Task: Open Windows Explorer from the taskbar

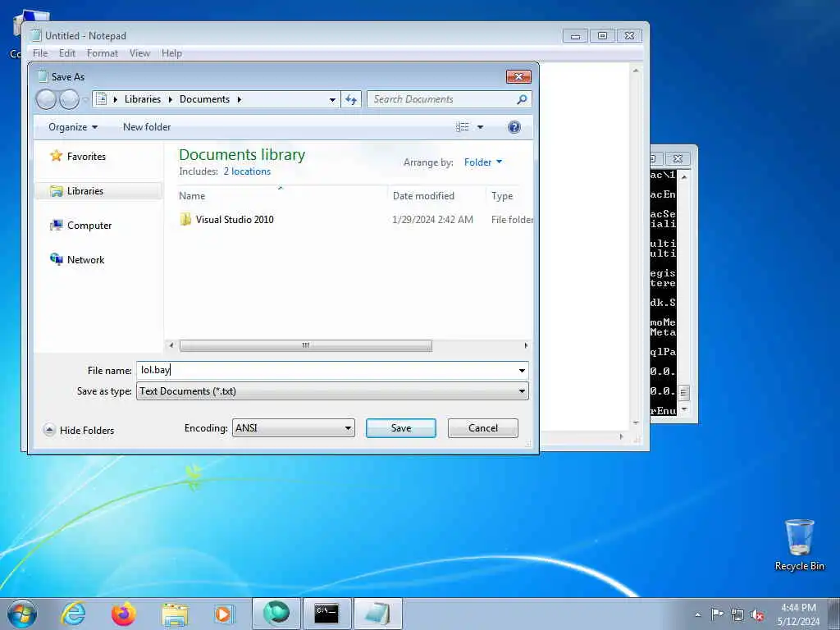Action: [175, 614]
